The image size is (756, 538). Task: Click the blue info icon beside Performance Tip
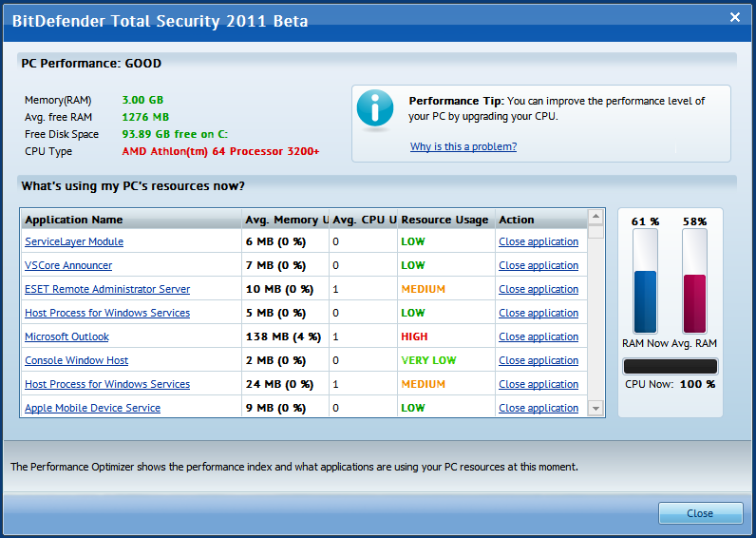click(x=375, y=107)
